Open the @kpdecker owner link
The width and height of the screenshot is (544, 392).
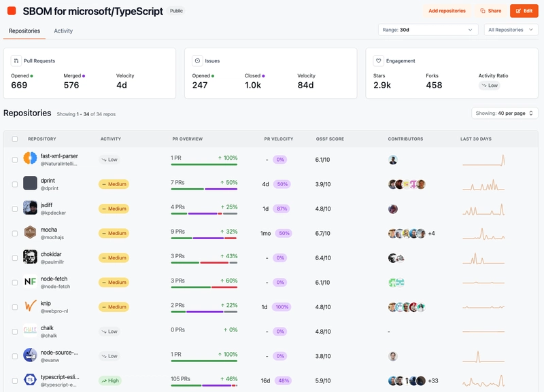click(53, 213)
